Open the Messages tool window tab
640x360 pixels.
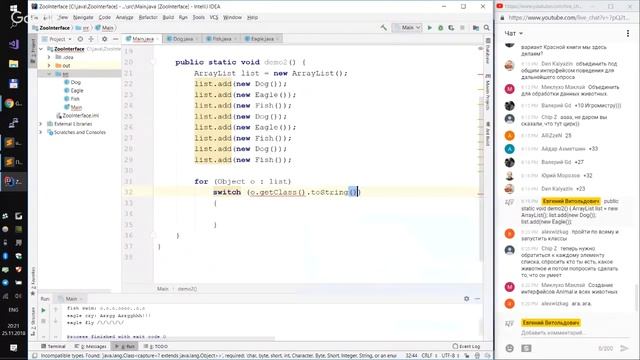pyautogui.click(x=90, y=346)
